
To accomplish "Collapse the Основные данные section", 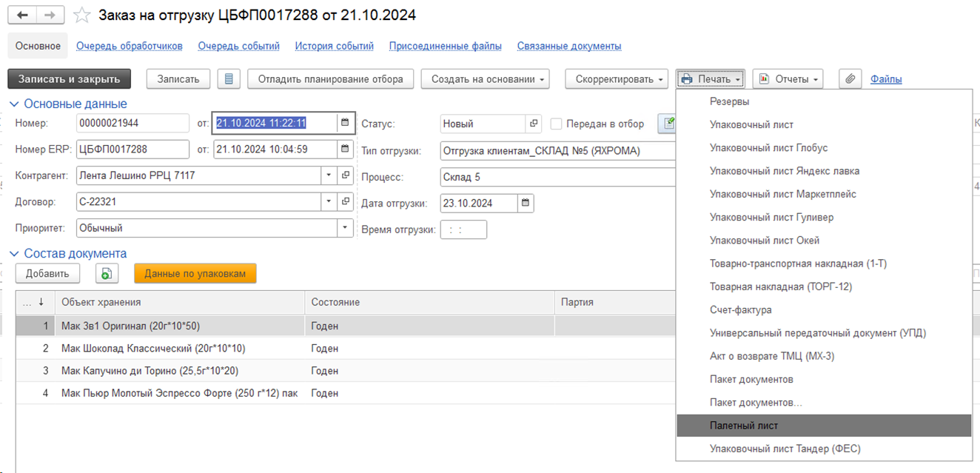I will click(x=14, y=104).
